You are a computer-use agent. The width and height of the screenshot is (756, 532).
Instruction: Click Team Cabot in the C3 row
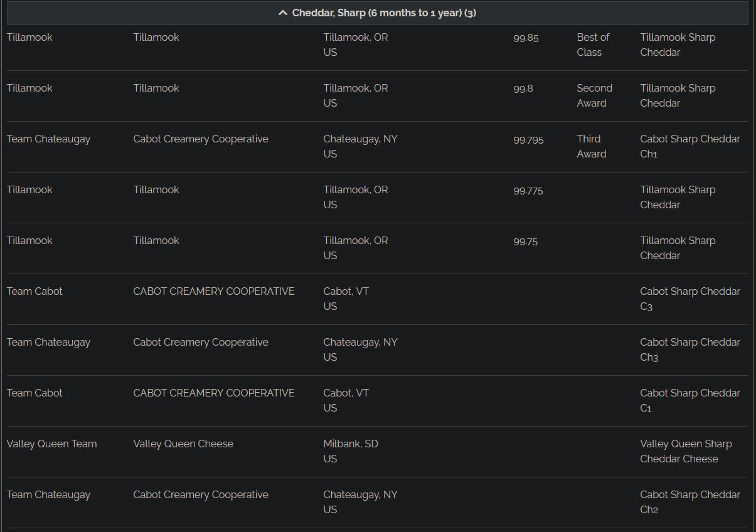35,291
